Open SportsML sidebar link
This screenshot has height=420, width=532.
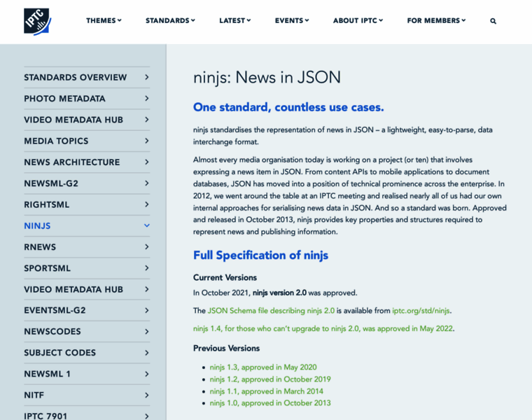[x=47, y=268]
